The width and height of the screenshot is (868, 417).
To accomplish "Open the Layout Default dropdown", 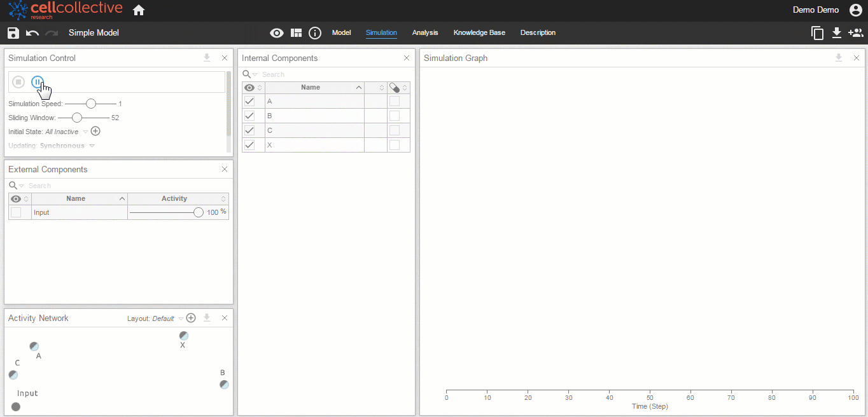I will tap(168, 318).
